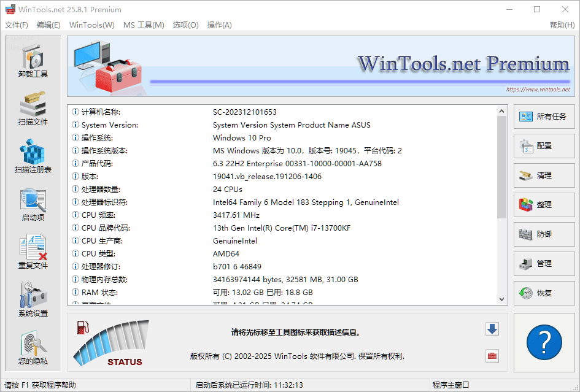
Task: Open the 系统设置 system tweaker tool
Action: click(x=33, y=299)
